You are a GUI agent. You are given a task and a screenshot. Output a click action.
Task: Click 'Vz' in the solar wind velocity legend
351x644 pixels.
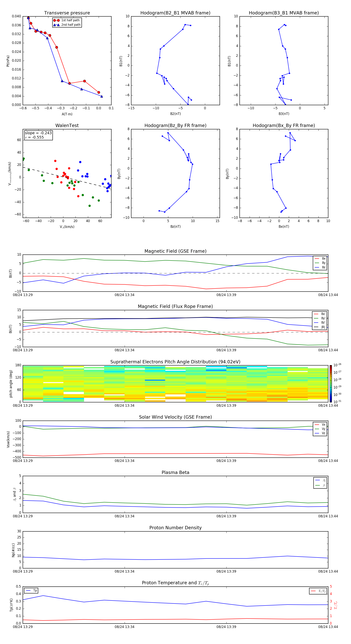(320, 433)
